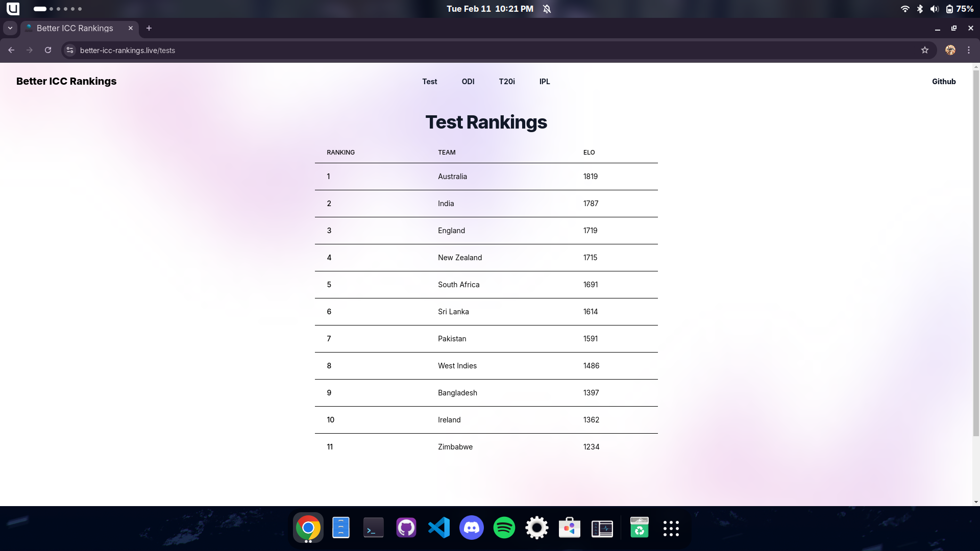The image size is (980, 551).
Task: Open the top-left activities logo
Action: pyautogui.click(x=13, y=9)
